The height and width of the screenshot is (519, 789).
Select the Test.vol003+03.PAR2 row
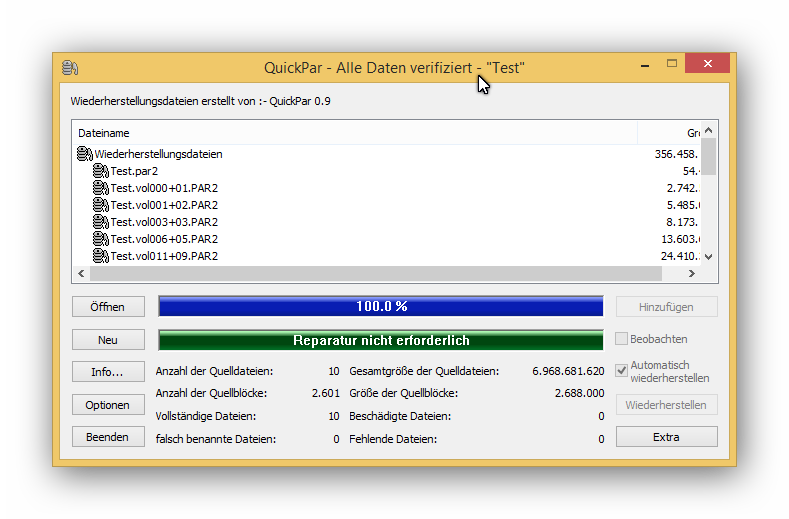[386, 221]
